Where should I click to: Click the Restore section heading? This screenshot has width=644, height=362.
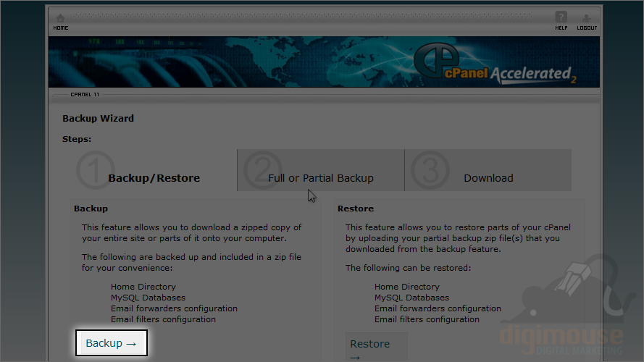356,209
